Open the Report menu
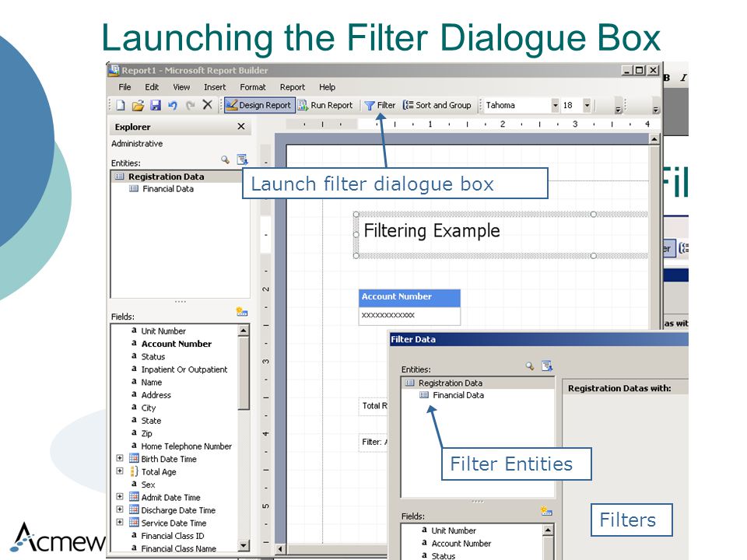Viewport: 747px width, 560px height. tap(293, 87)
